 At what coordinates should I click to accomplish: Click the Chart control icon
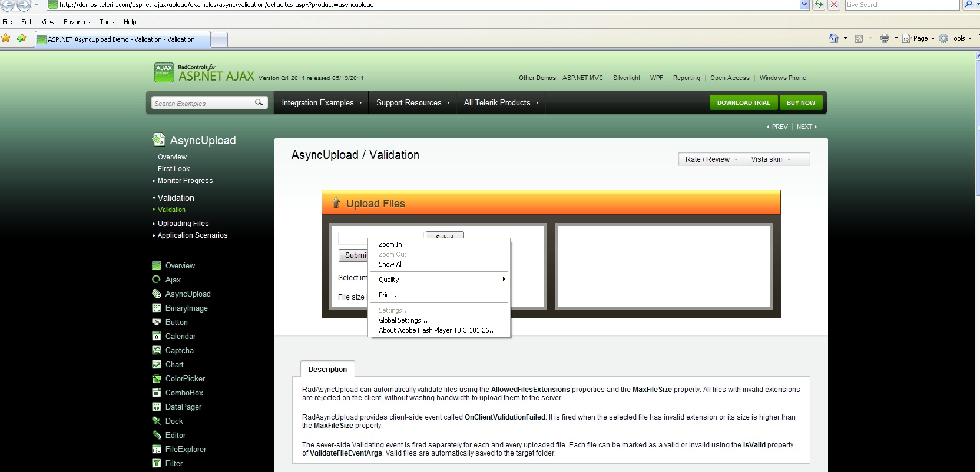click(x=156, y=364)
